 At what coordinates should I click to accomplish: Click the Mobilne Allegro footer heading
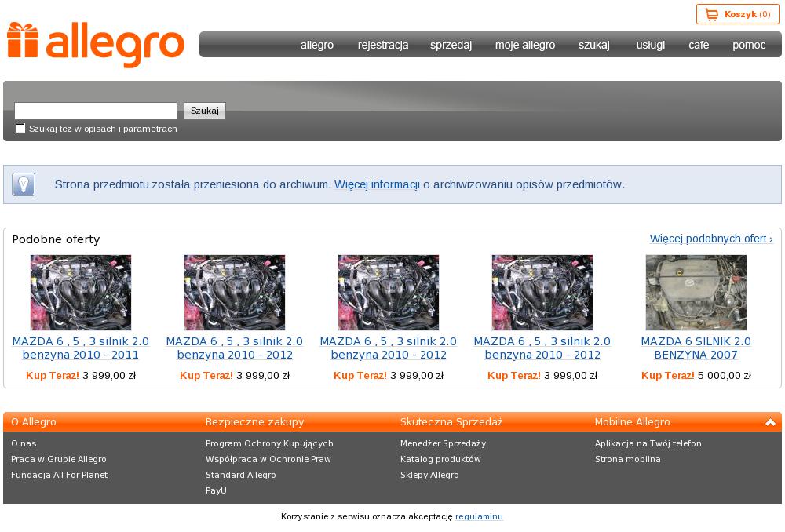tap(632, 422)
